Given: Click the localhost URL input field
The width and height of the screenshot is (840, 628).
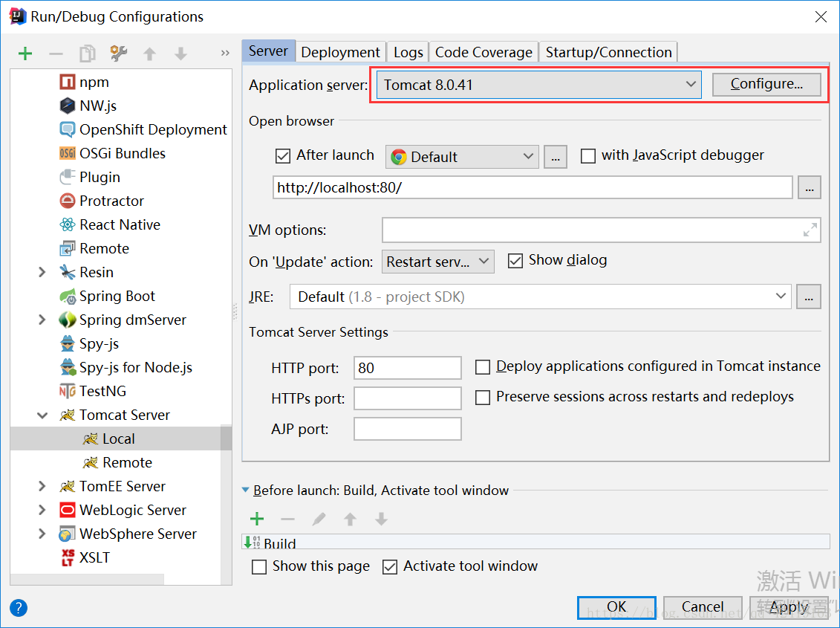Looking at the screenshot, I should click(533, 188).
